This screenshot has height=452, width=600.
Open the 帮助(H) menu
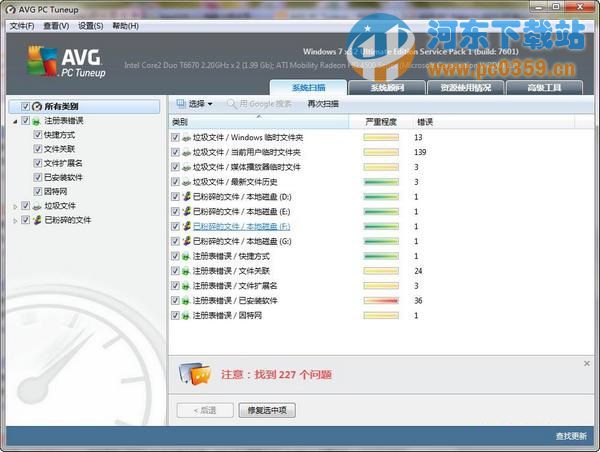click(x=126, y=26)
